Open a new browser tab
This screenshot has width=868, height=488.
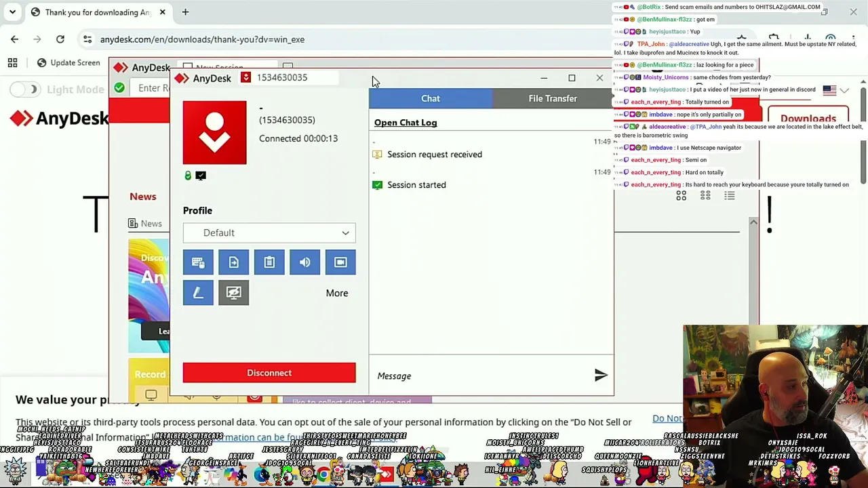coord(185,12)
